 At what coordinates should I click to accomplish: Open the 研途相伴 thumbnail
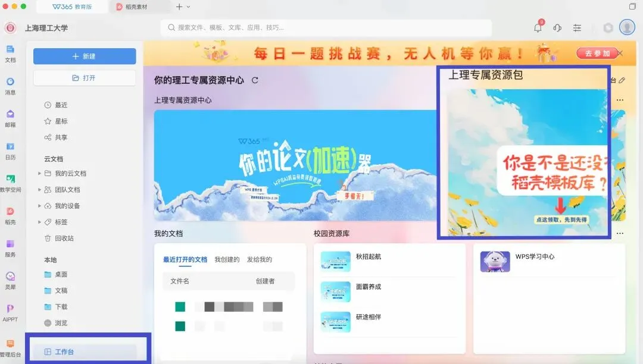(335, 322)
